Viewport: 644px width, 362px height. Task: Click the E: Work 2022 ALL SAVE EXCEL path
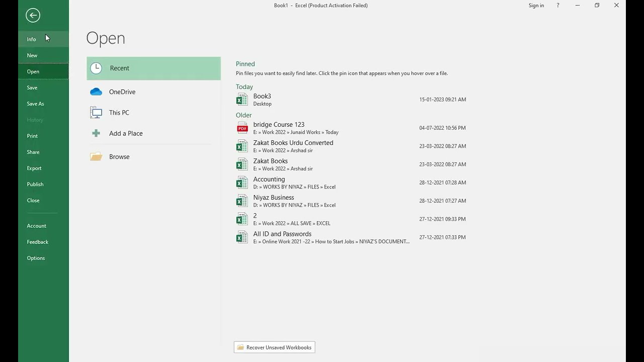(292, 223)
